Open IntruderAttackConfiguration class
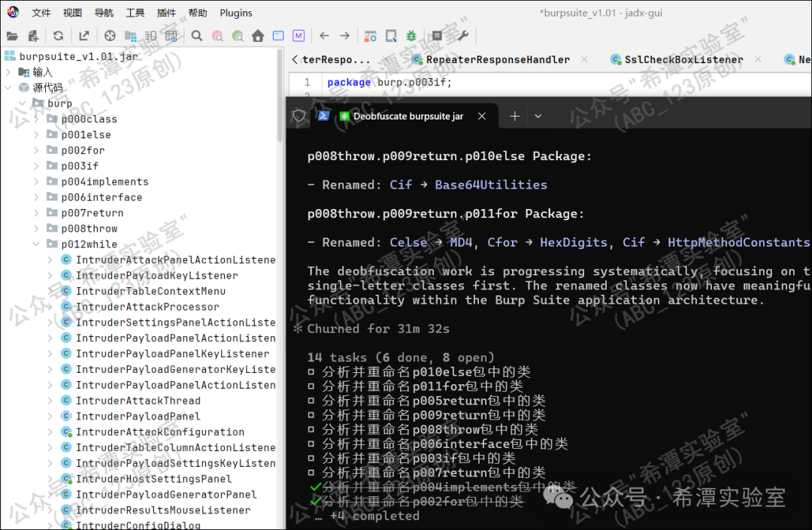 (x=153, y=432)
